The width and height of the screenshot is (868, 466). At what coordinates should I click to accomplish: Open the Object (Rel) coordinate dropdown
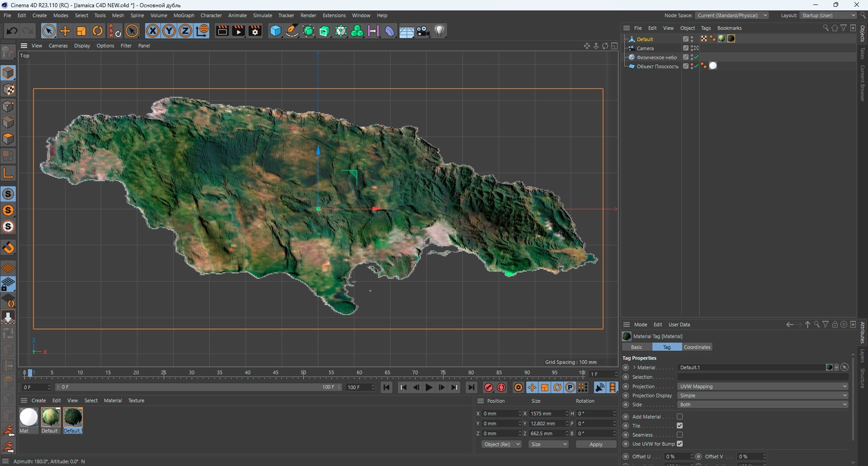point(501,444)
